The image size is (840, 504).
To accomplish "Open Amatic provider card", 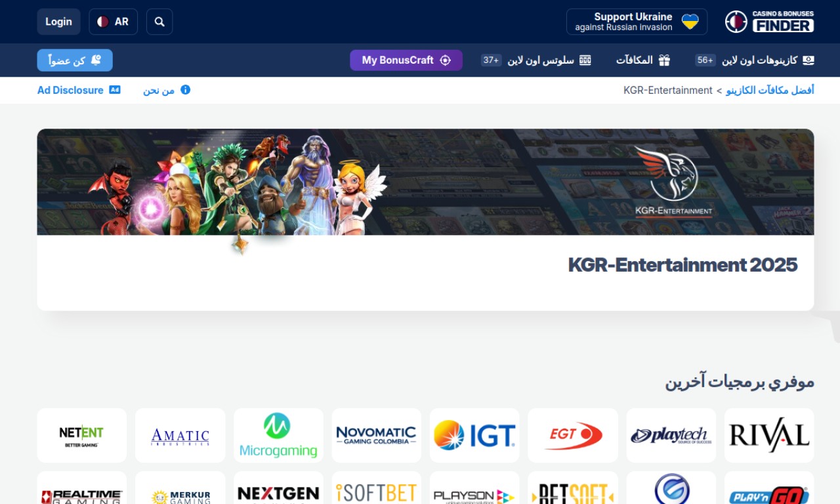I will tap(180, 435).
